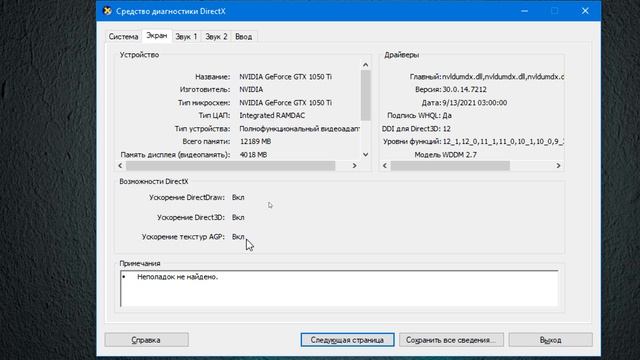The image size is (640, 360).
Task: Click the Изготовитель value 'NVIDIA'
Action: click(x=251, y=89)
